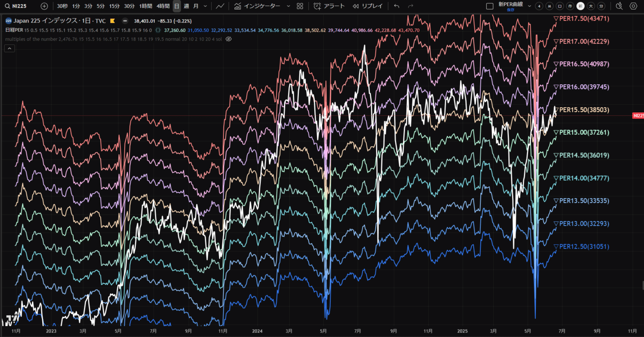Click the NI225 label on the price axis
This screenshot has height=337, width=644.
click(x=639, y=116)
